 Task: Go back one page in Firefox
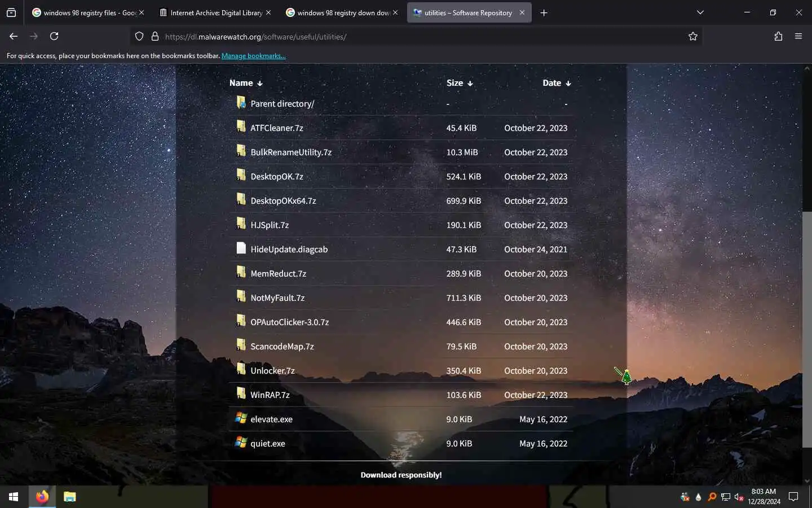point(14,36)
